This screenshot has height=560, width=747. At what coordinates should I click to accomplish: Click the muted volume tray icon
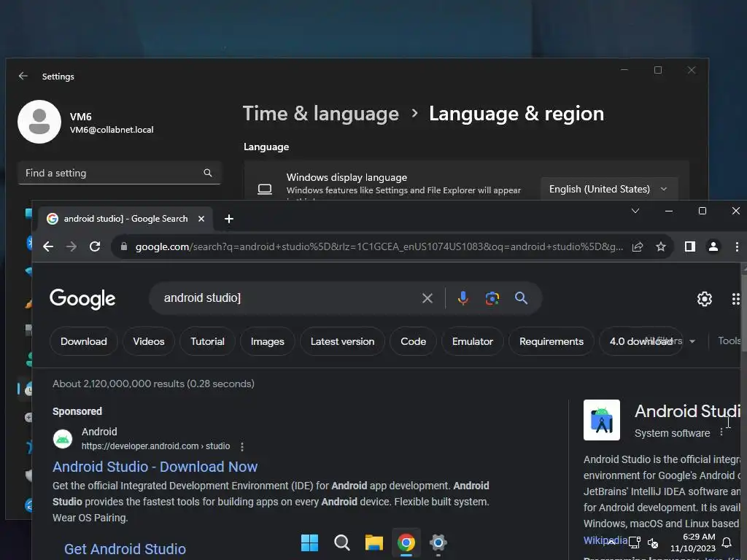653,542
